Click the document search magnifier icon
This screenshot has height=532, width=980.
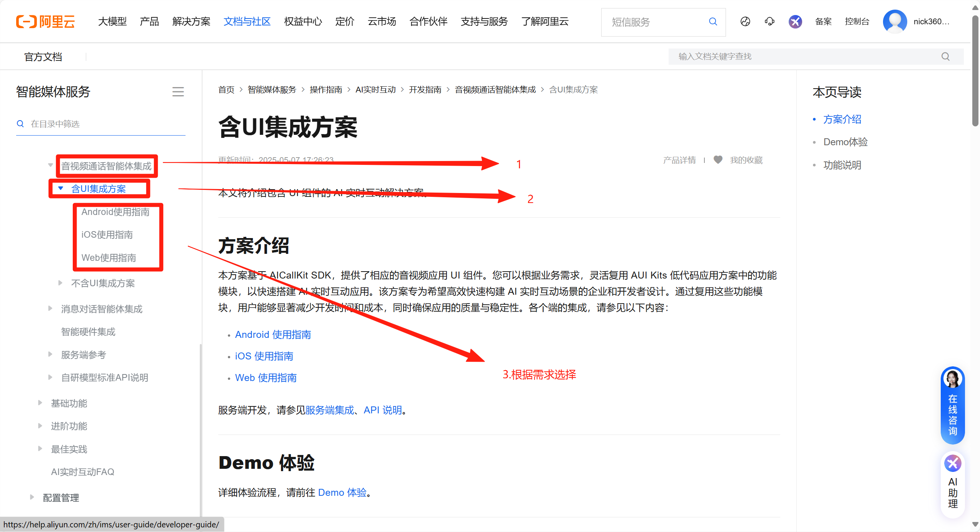tap(946, 57)
